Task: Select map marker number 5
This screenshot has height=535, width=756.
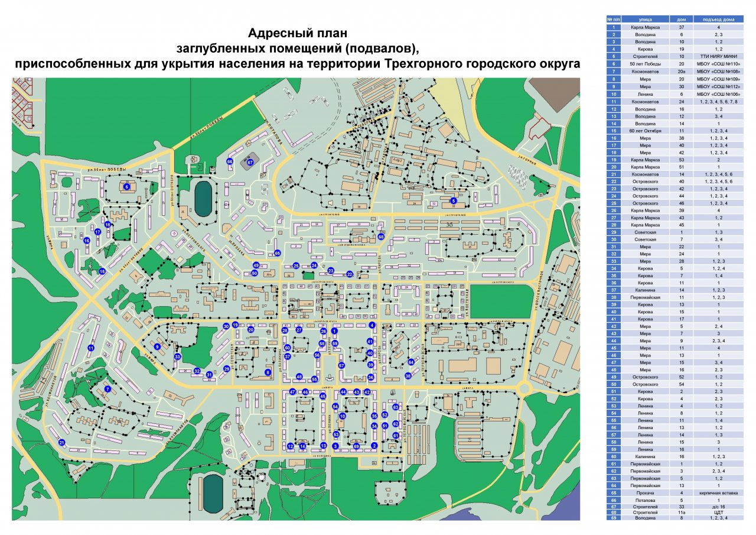Action: (454, 201)
